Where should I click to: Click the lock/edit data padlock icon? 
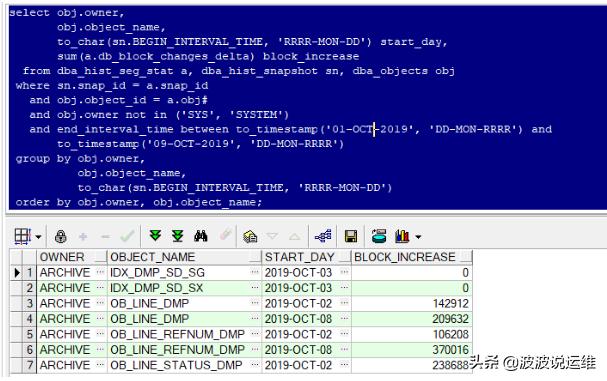point(60,236)
